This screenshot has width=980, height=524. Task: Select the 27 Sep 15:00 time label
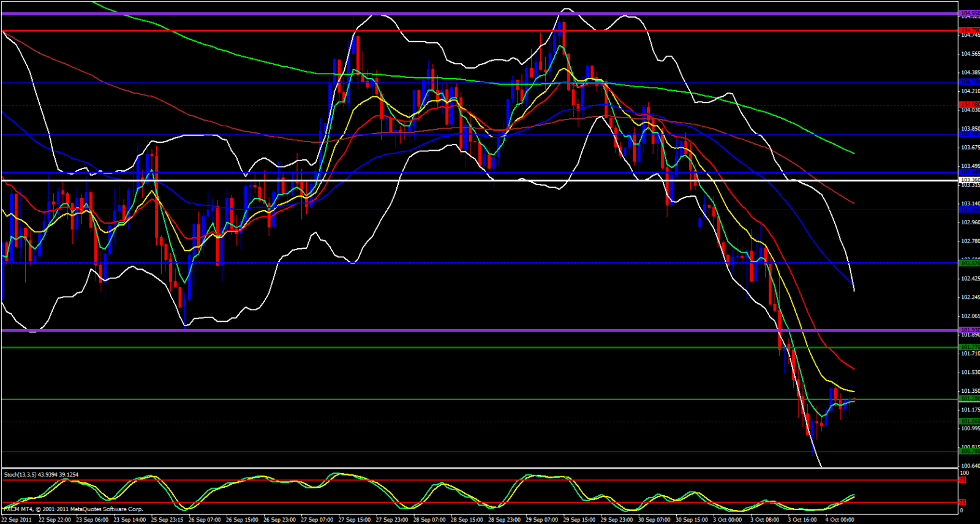(353, 520)
